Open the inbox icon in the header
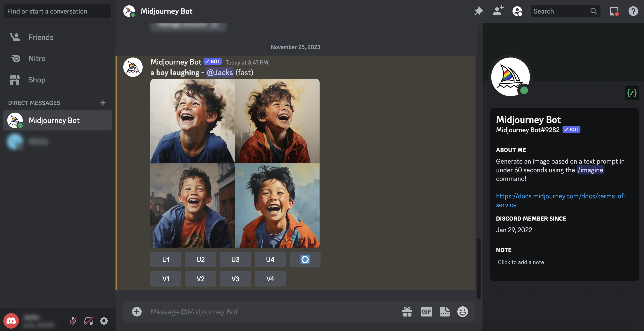This screenshot has width=644, height=331. tap(614, 11)
